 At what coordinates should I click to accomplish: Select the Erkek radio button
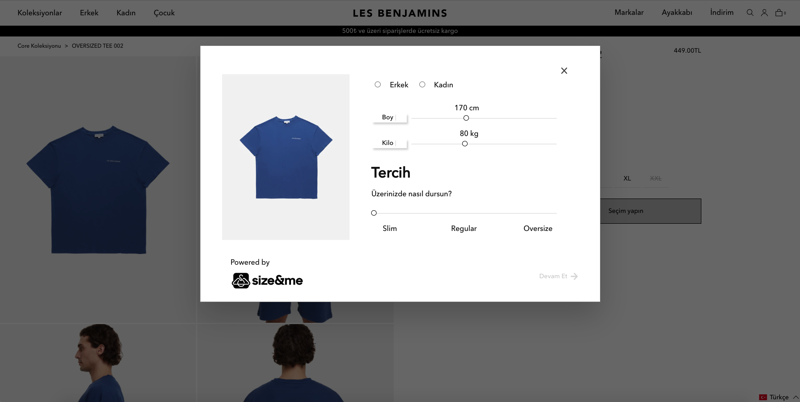pos(378,85)
